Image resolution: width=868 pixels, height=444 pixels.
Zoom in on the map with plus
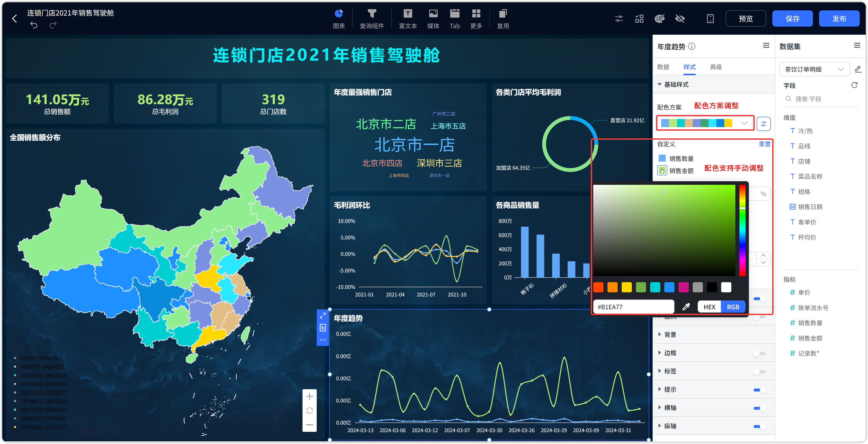coord(309,396)
